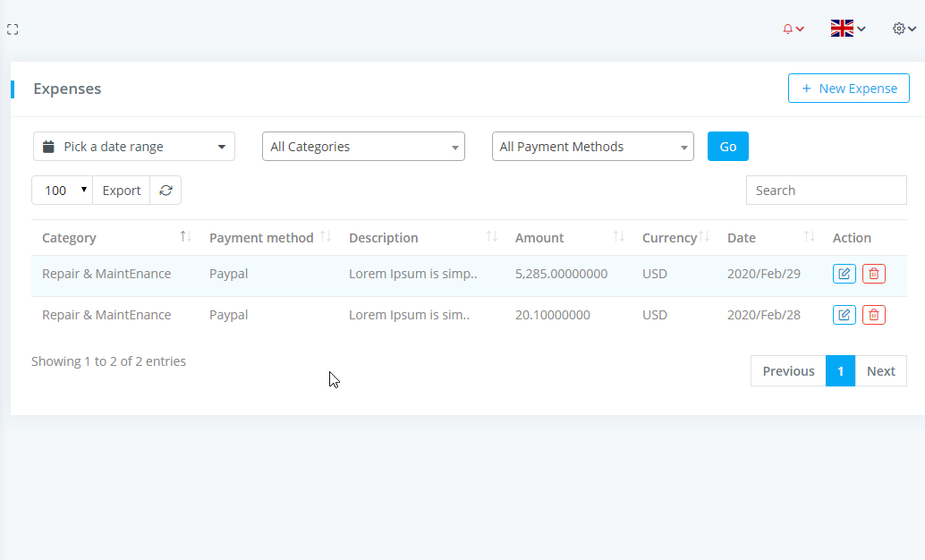Open the Pick a date range dropdown
925x560 pixels.
tap(134, 147)
